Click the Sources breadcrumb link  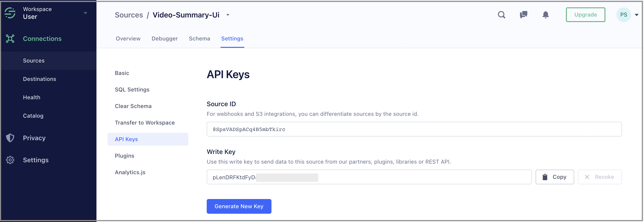[129, 15]
